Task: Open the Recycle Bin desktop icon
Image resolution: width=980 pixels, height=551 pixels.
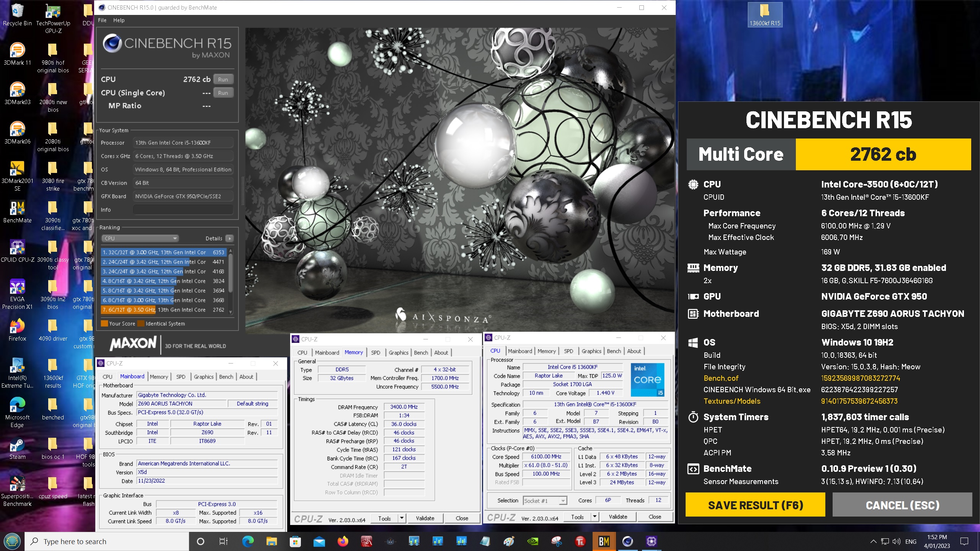Action: pos(17,15)
